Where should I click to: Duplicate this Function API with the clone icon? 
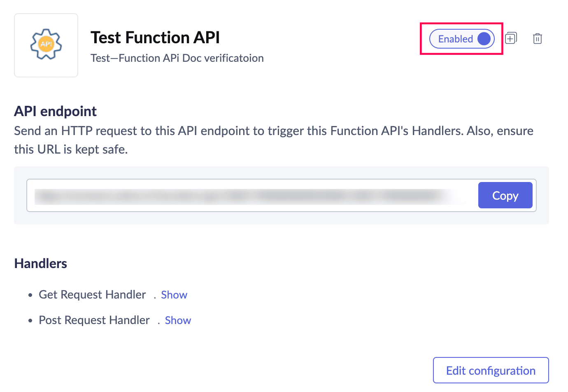[x=511, y=38]
